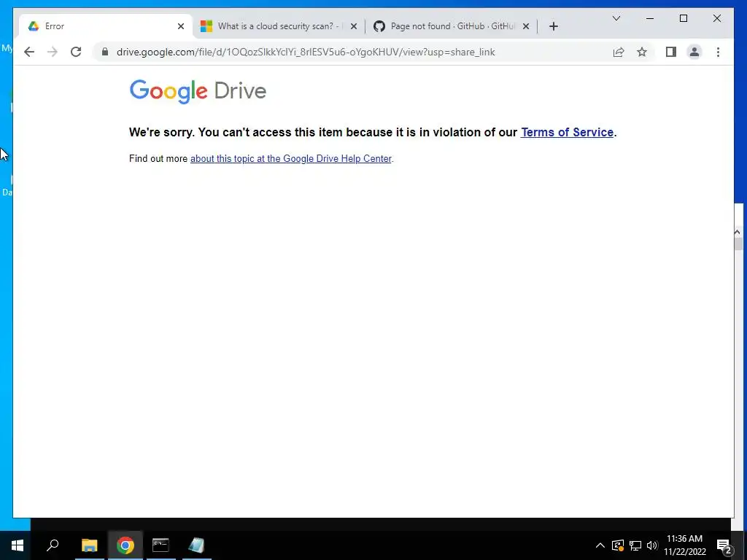747x560 pixels.
Task: Open the Terms of Service link
Action: [567, 133]
